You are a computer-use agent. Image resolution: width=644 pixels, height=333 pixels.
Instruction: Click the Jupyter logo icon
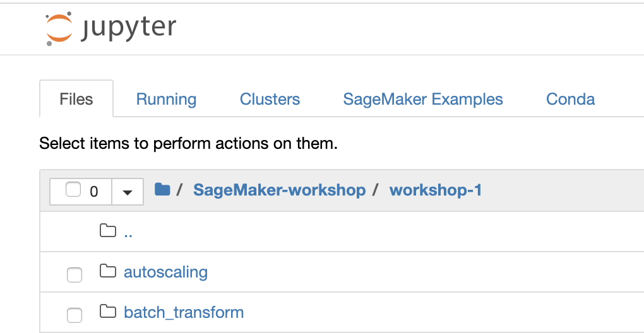tap(59, 29)
